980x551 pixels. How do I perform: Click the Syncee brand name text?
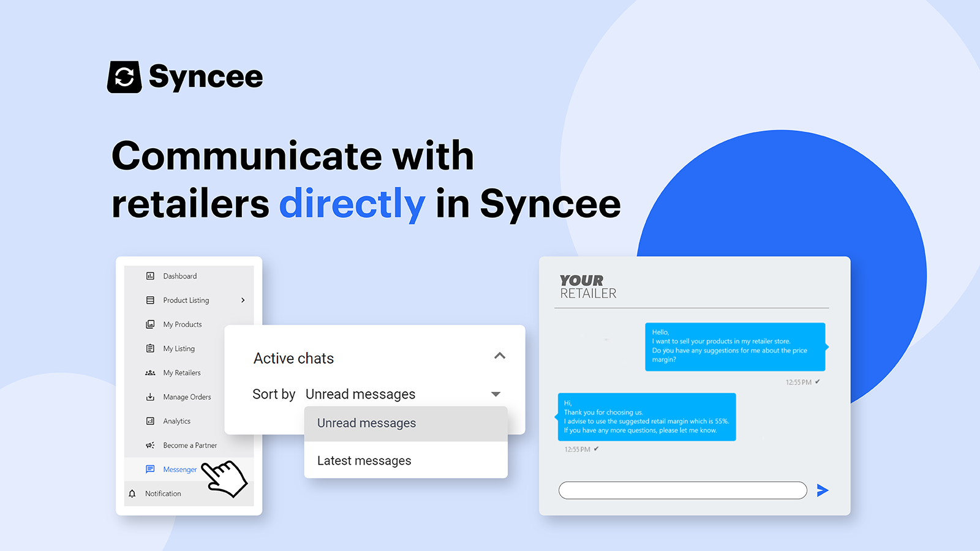[x=206, y=77]
